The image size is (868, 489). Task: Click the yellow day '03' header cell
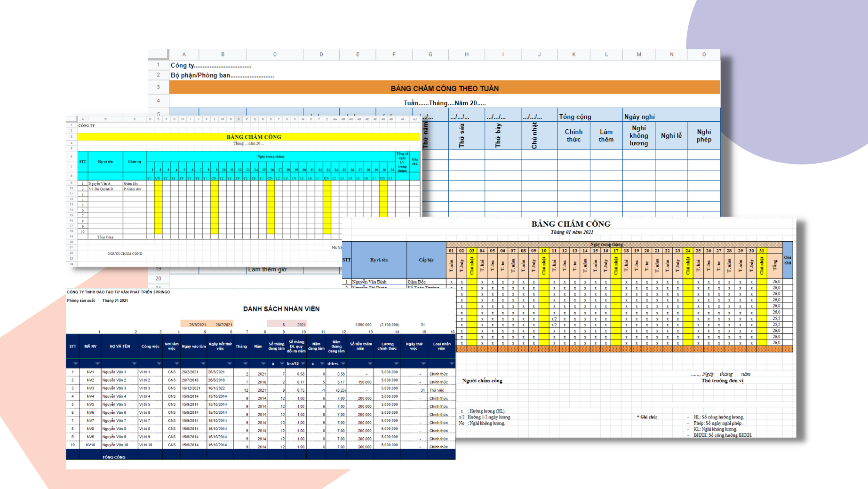click(472, 251)
